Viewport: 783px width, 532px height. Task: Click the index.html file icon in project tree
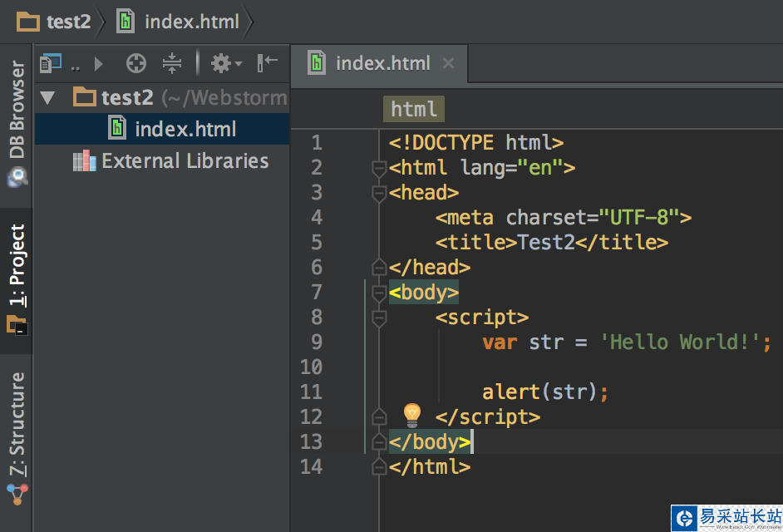click(x=118, y=129)
